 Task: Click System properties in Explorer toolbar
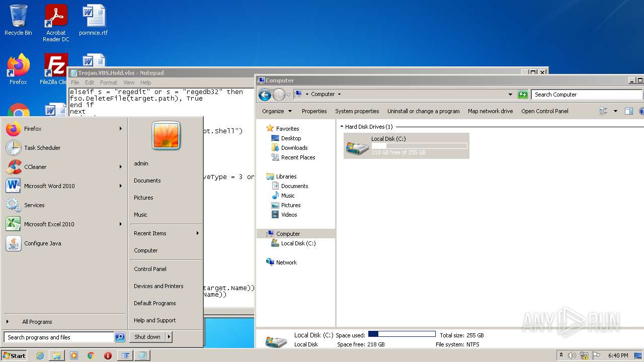357,111
